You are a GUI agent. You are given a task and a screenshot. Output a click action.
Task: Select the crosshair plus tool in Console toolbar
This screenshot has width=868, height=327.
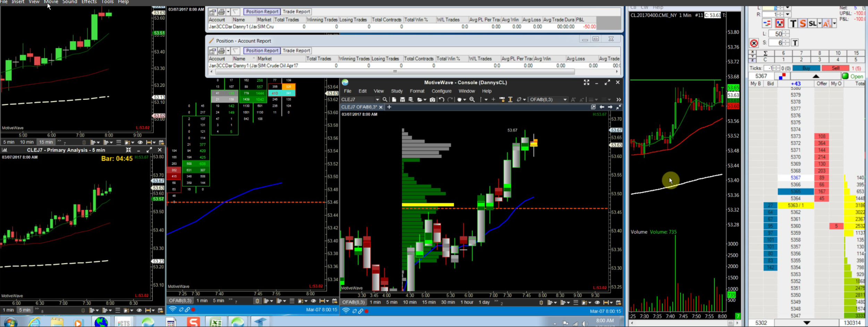493,100
